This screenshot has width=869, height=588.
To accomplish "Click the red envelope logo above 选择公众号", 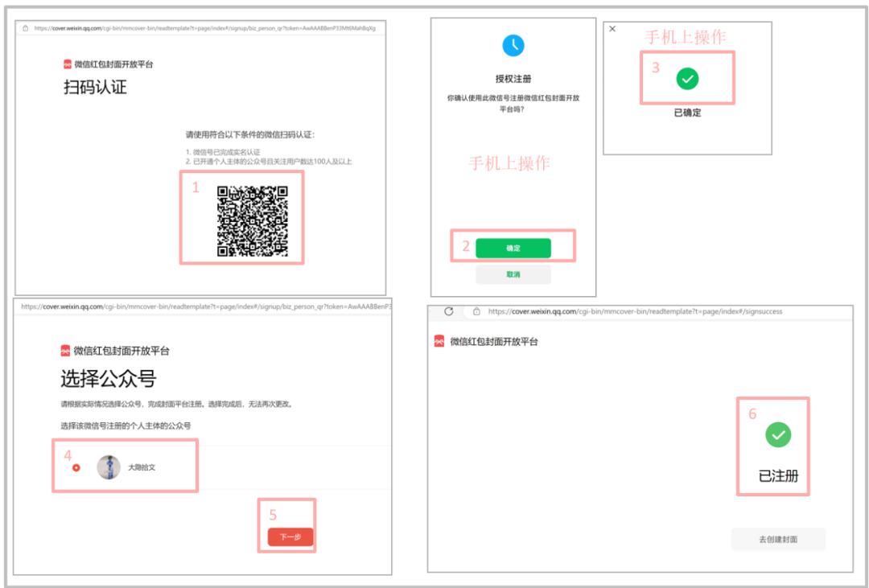I will (65, 350).
